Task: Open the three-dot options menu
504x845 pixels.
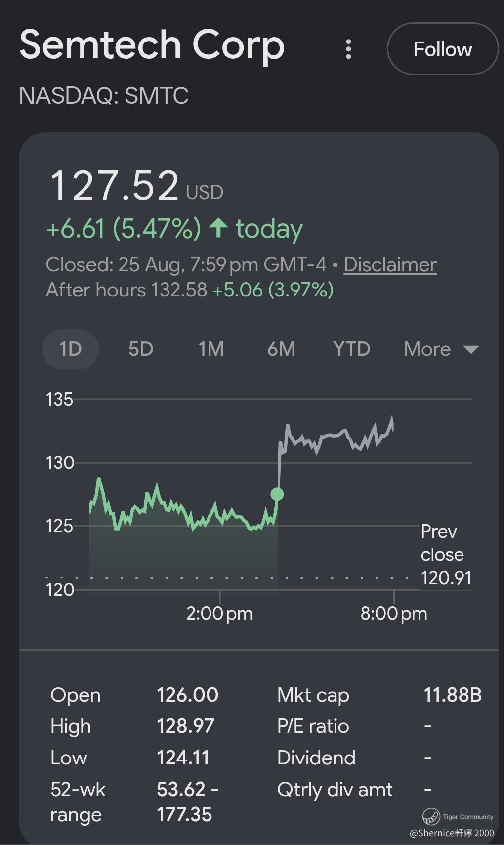Action: (x=348, y=49)
